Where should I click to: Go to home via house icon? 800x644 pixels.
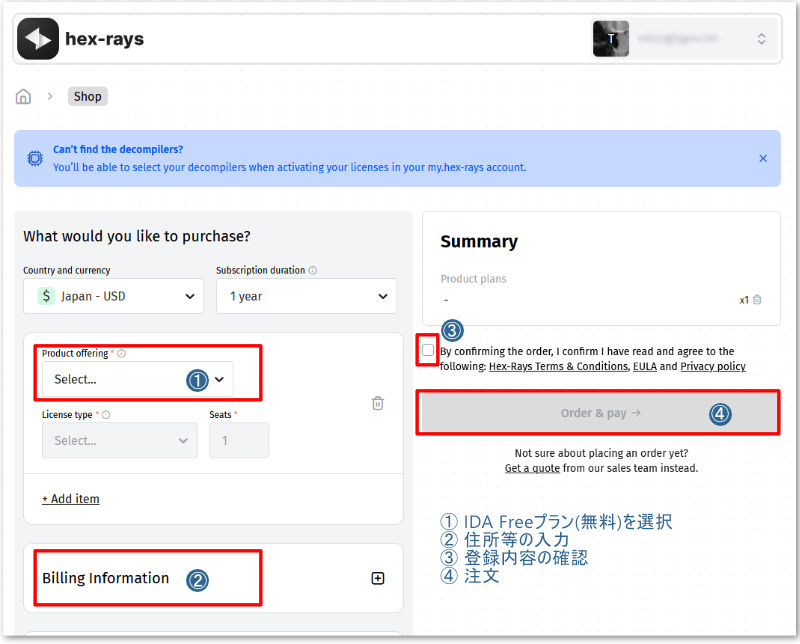click(23, 96)
